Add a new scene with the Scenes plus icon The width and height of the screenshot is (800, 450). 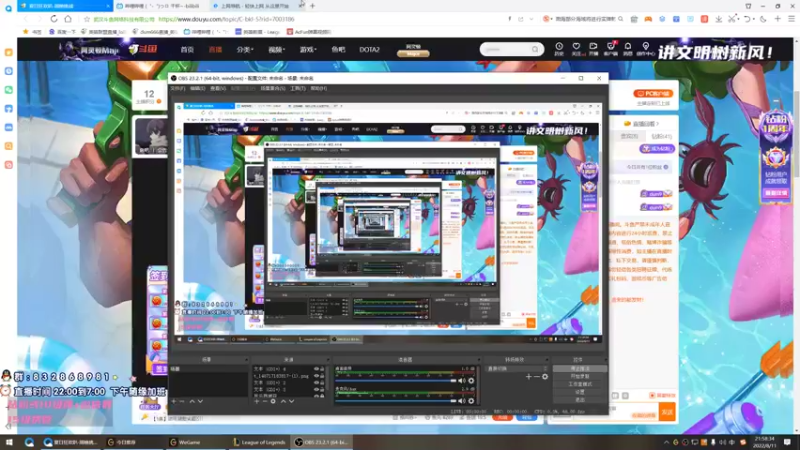tap(174, 402)
